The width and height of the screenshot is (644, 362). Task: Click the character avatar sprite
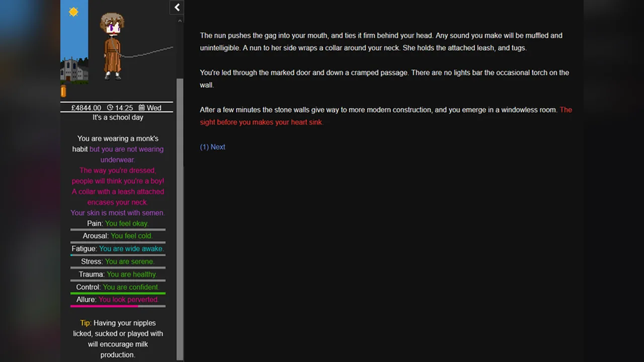coord(112,46)
